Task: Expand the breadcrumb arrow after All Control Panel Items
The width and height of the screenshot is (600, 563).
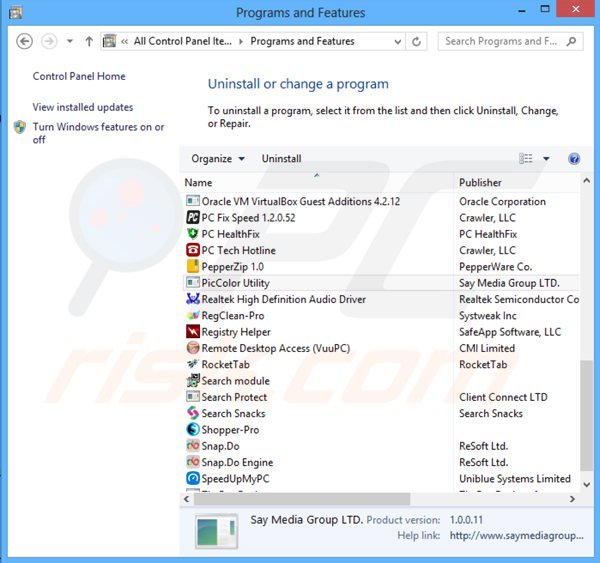Action: click(241, 41)
